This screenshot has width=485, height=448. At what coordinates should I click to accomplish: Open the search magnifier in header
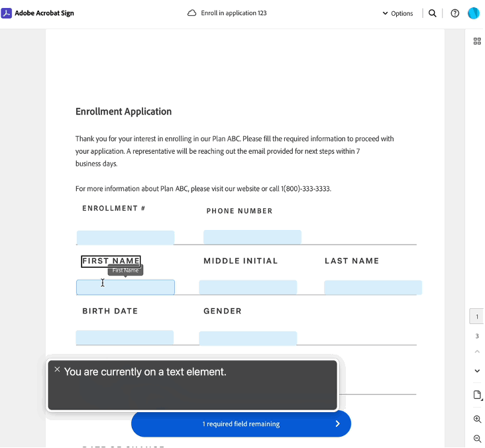coord(433,13)
